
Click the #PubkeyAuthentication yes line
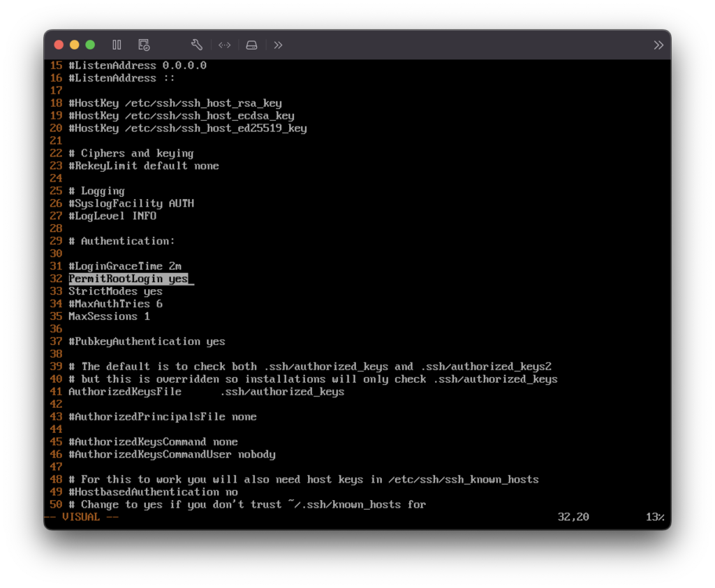coord(147,341)
